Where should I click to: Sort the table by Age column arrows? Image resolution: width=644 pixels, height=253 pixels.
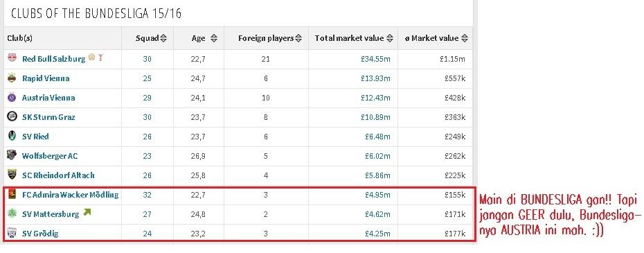213,38
